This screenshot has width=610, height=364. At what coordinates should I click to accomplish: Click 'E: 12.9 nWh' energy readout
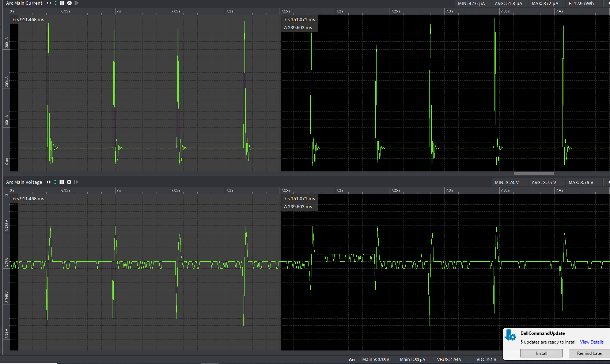(x=581, y=4)
